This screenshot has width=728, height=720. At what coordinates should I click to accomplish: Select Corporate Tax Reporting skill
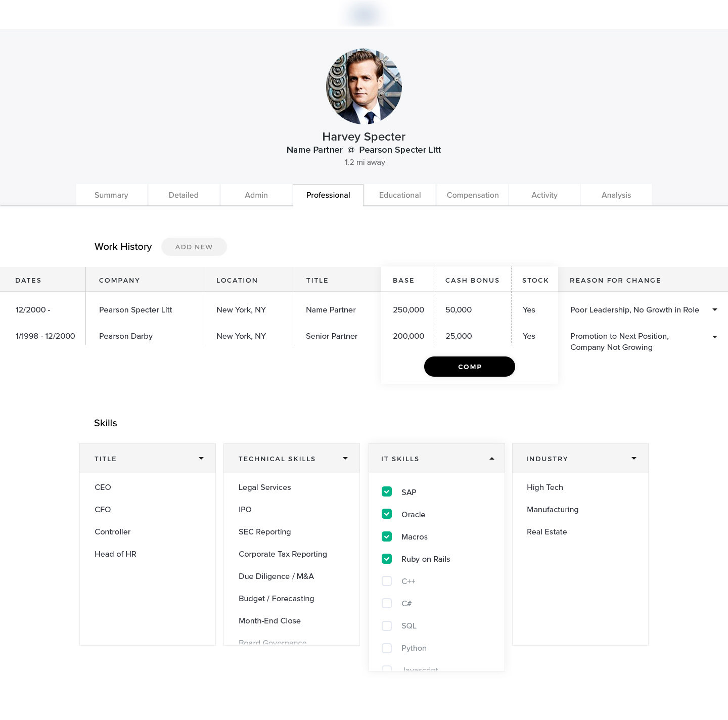(283, 554)
